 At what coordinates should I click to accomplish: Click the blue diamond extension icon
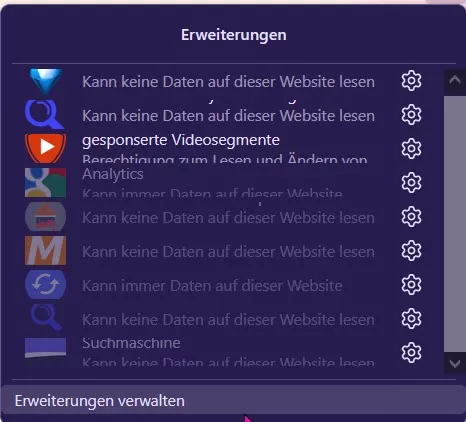pos(45,81)
